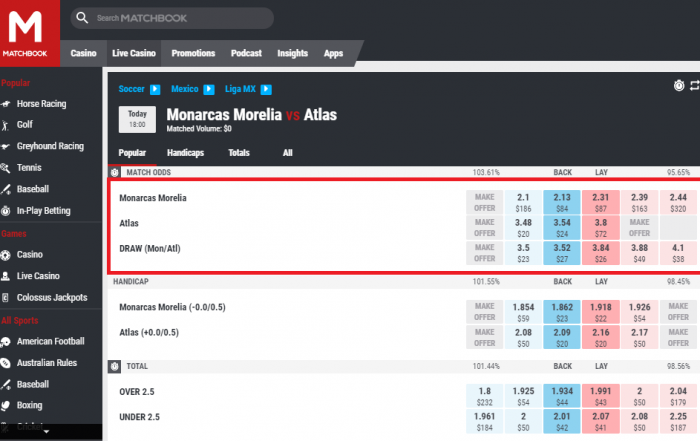Select the Handicaps markets tab
This screenshot has height=441, width=700.
coord(185,153)
